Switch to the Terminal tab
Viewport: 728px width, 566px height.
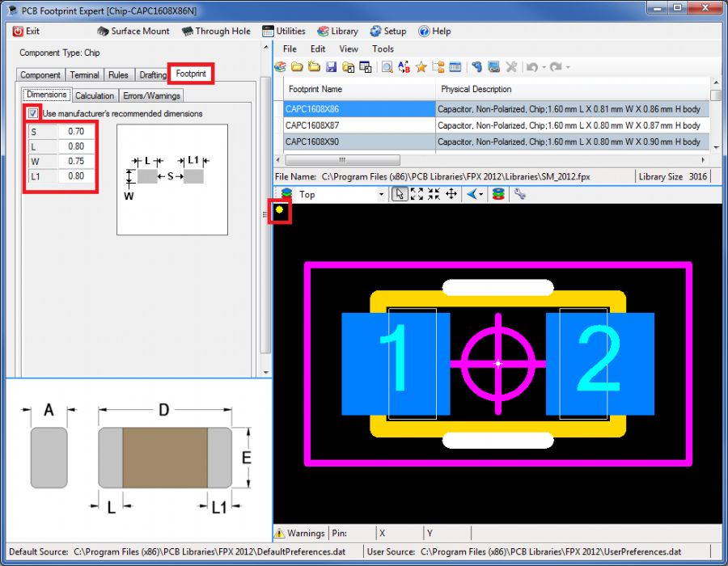click(84, 74)
